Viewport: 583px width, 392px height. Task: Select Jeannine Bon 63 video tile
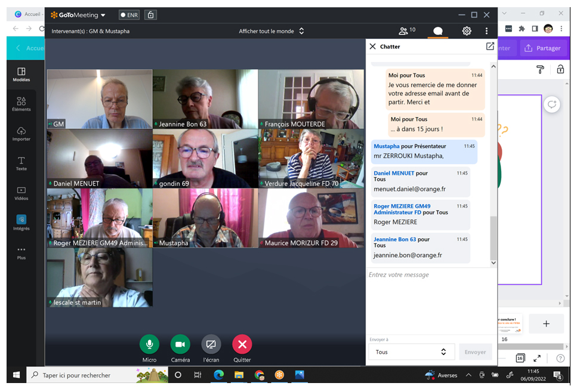click(x=205, y=99)
